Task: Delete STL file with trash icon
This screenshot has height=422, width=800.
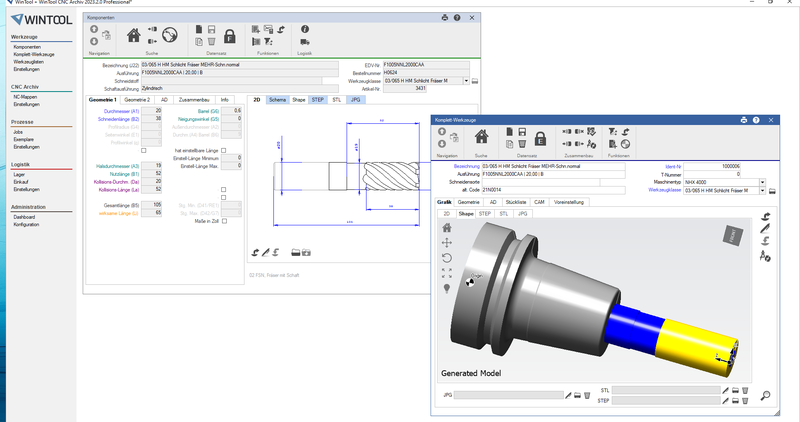Action: pyautogui.click(x=745, y=390)
